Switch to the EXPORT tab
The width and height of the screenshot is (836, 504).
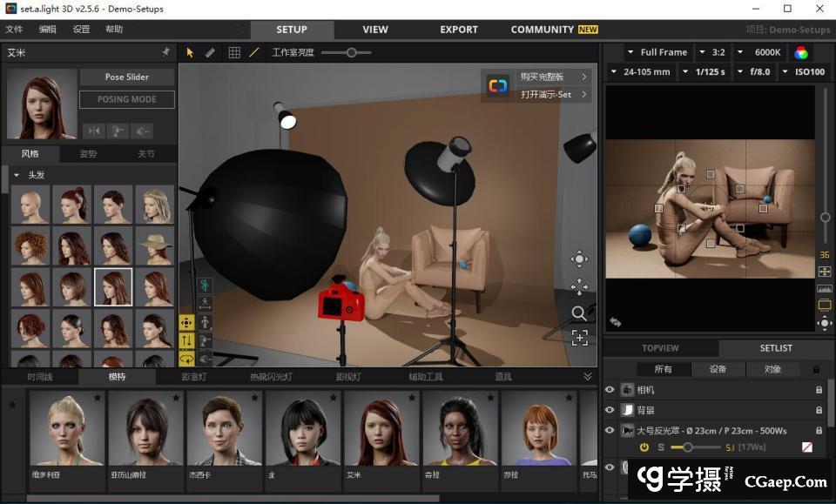pyautogui.click(x=458, y=30)
